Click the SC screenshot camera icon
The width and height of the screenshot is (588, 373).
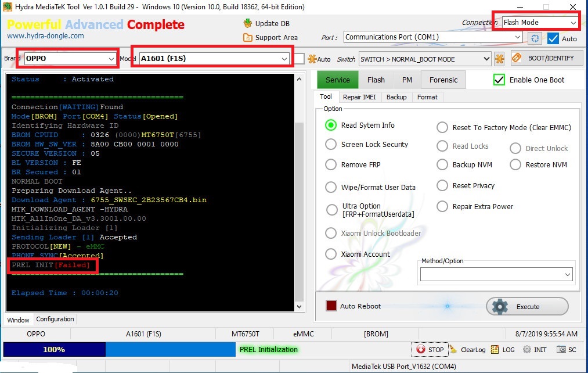[x=561, y=349]
